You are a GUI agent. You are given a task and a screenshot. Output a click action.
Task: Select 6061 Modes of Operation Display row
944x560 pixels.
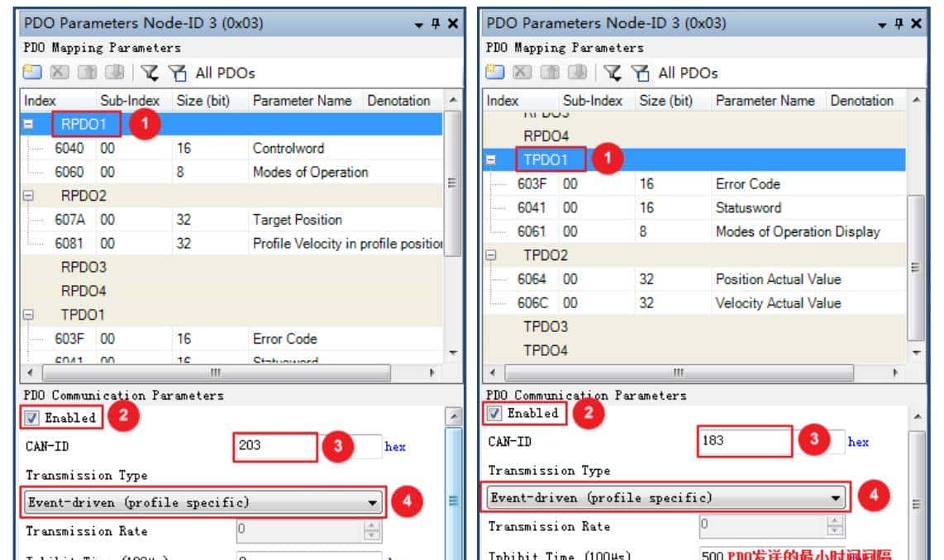point(695,231)
